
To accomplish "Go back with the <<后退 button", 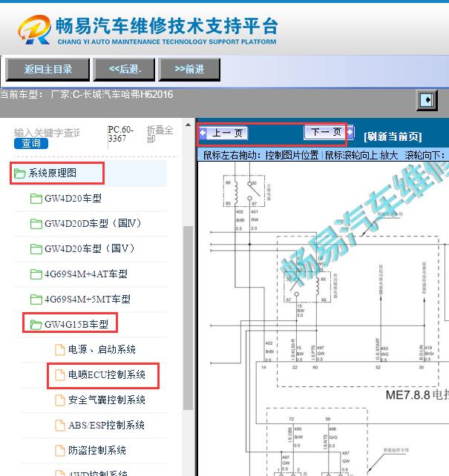I will coord(124,70).
